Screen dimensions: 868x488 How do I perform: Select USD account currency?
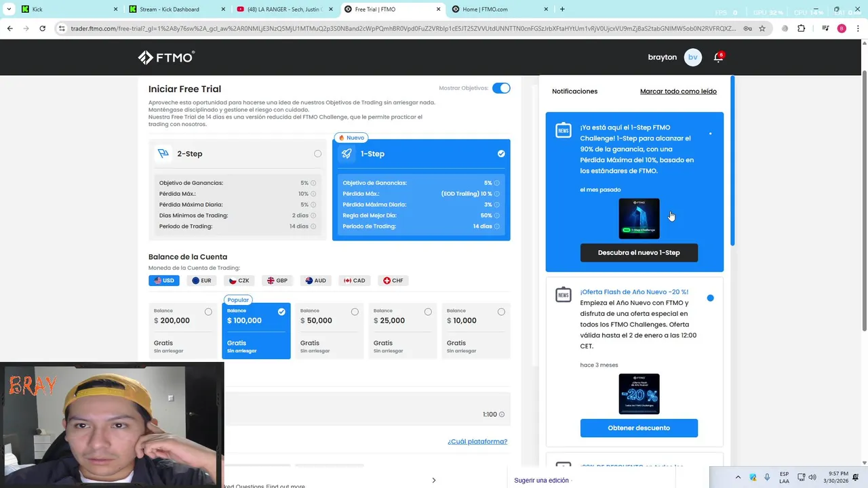tap(164, 281)
